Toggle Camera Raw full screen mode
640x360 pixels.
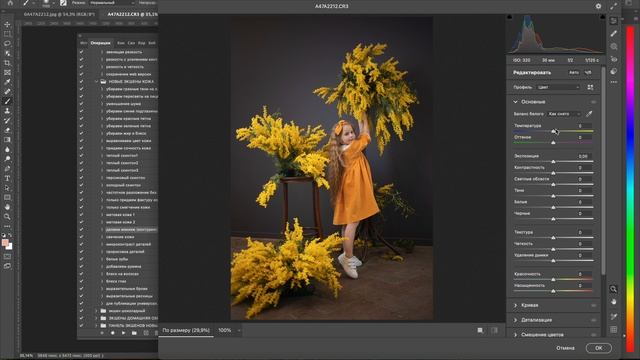click(613, 6)
